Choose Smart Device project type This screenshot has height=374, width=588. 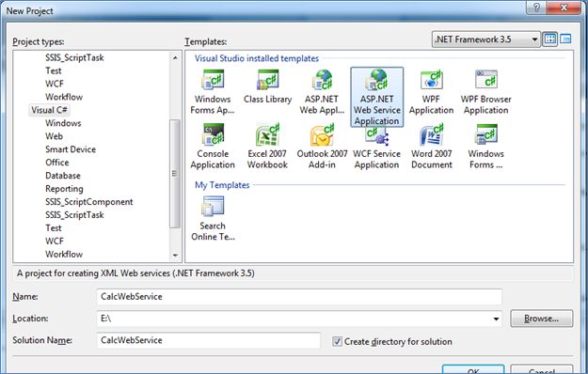71,149
